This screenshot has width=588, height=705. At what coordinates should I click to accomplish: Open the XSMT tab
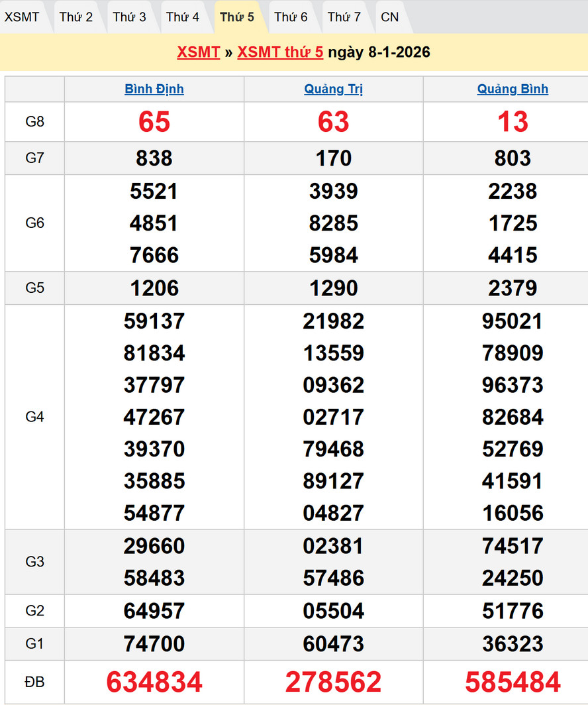click(22, 17)
